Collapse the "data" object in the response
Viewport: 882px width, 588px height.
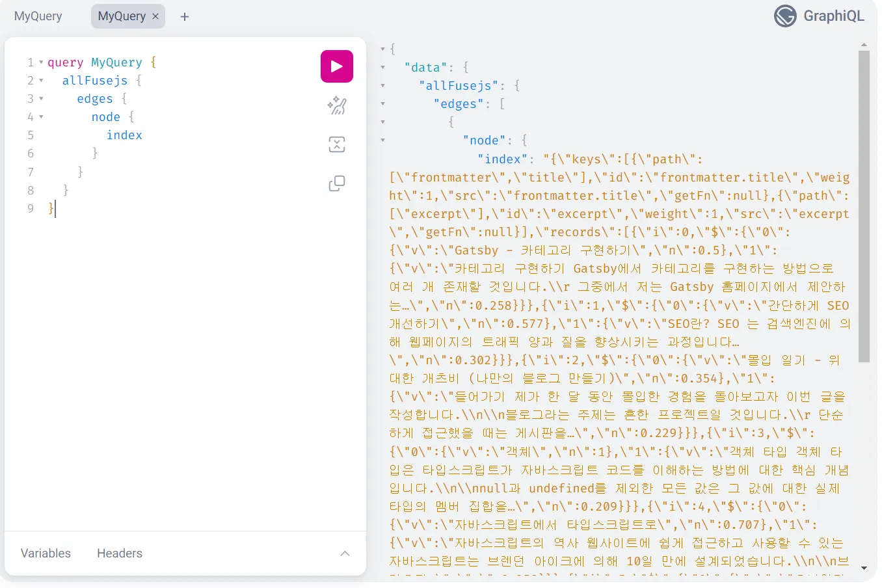(382, 67)
